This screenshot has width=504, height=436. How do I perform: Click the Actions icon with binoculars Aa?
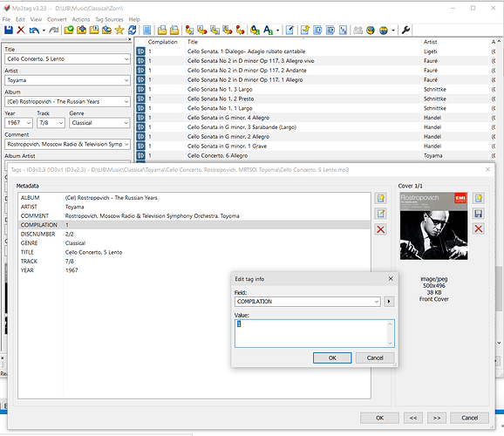click(x=255, y=31)
